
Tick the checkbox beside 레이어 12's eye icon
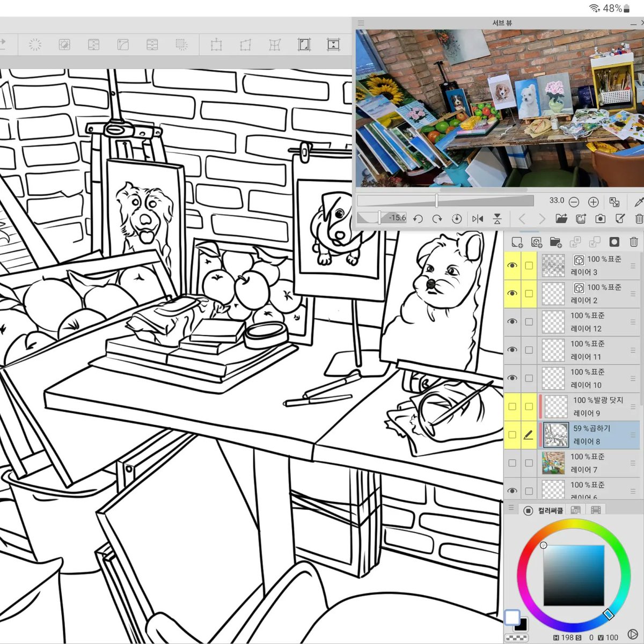point(529,321)
